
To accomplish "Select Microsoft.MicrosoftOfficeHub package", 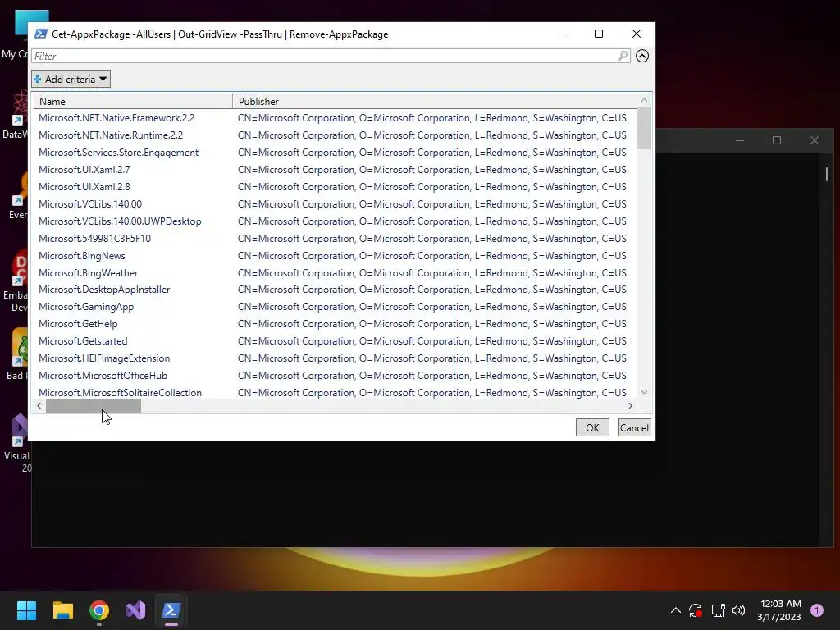I will pos(335,376).
